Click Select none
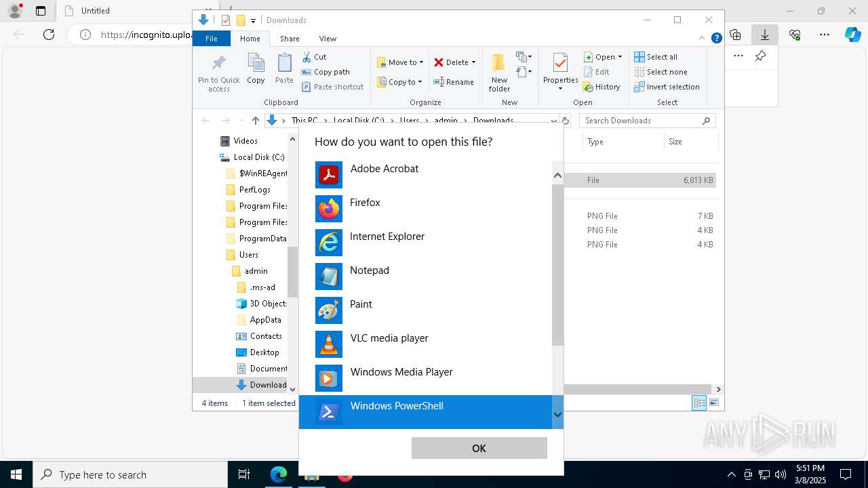This screenshot has height=488, width=868. [x=660, y=72]
